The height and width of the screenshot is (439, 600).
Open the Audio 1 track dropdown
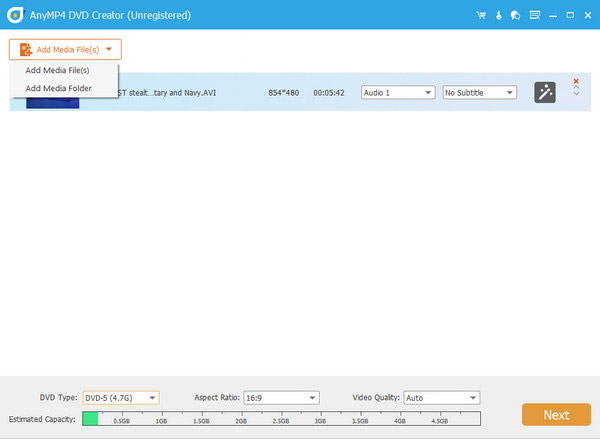(x=398, y=93)
